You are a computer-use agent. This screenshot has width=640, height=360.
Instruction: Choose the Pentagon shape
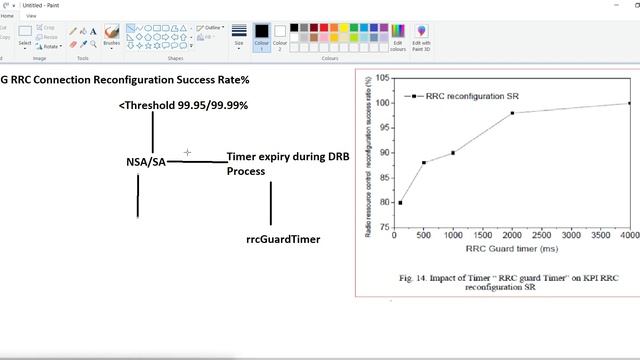tap(148, 37)
